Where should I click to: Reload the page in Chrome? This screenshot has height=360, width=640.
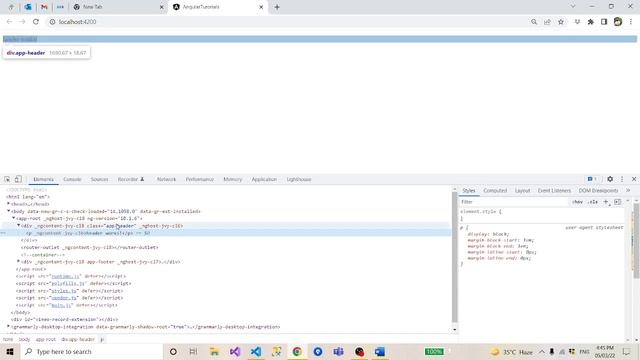tap(36, 22)
